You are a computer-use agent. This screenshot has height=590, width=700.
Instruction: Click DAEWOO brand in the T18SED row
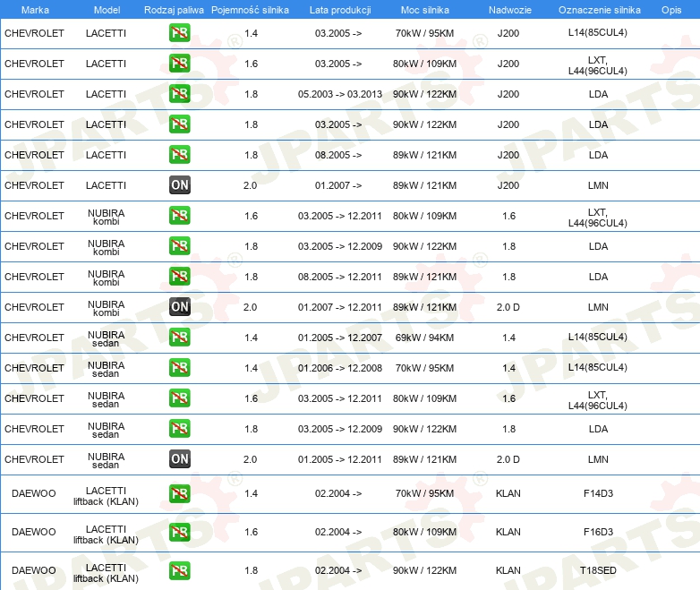coord(34,570)
